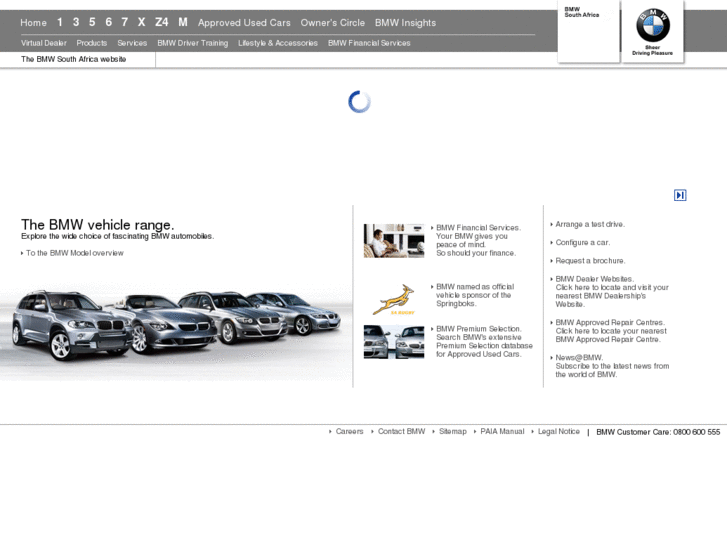The height and width of the screenshot is (545, 727).
Task: Open Legal Notice footer link
Action: point(559,431)
